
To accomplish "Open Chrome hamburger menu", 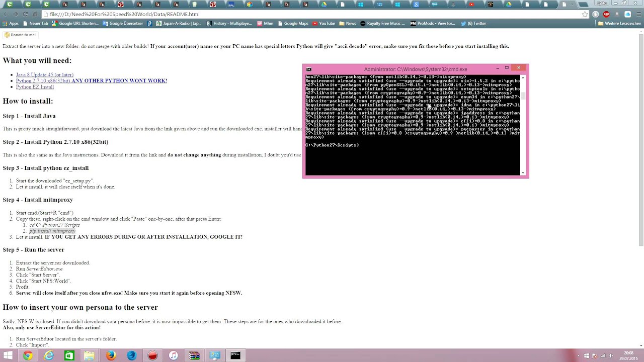I will [x=638, y=14].
